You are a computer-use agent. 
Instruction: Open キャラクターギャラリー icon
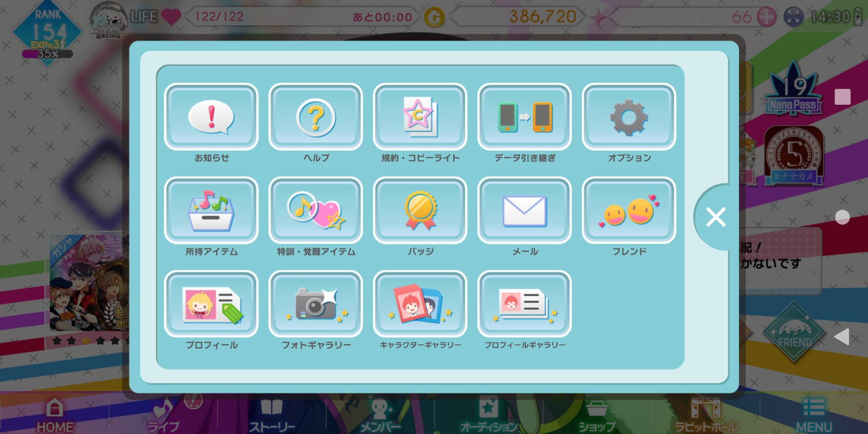pos(420,304)
